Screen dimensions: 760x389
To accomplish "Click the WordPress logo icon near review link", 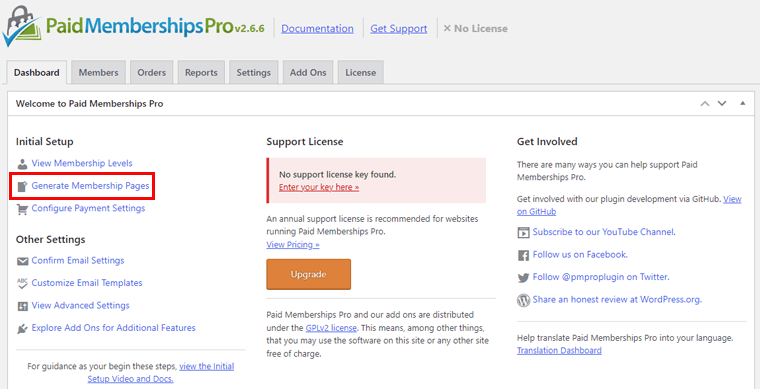I will pyautogui.click(x=523, y=300).
